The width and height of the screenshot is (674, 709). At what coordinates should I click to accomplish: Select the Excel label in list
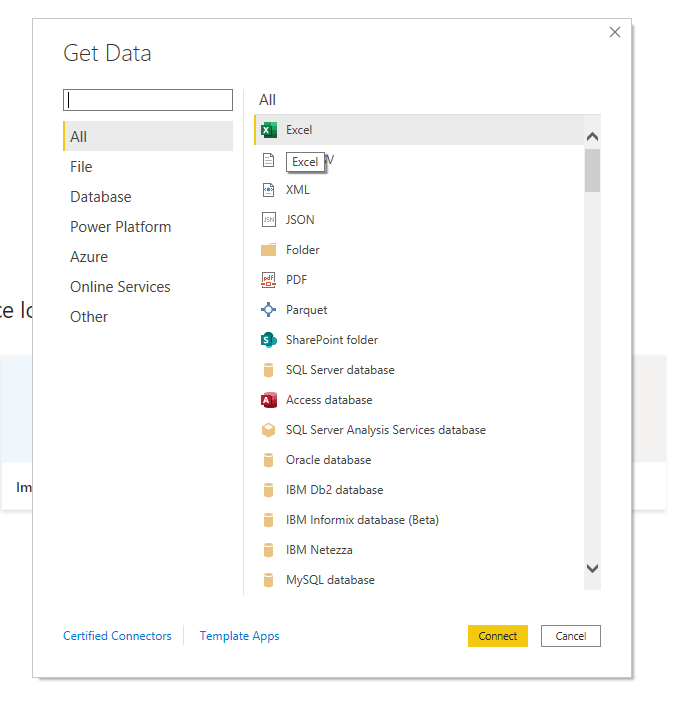pos(299,130)
